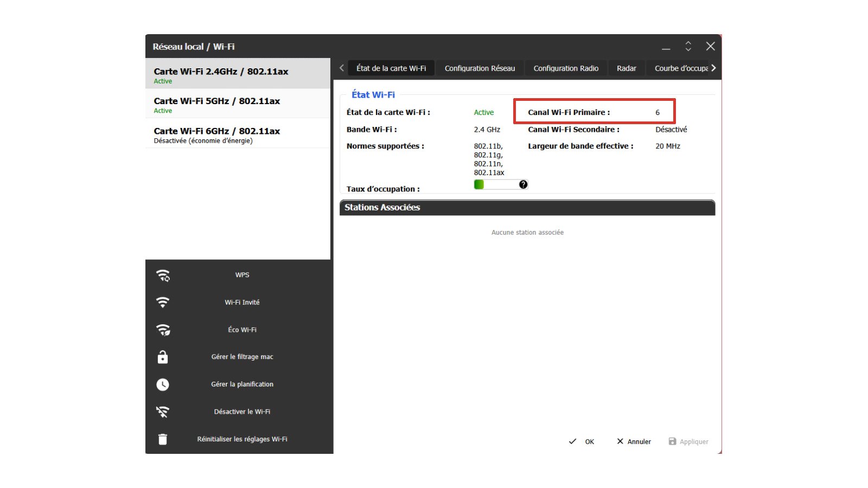Switch to the Configuration Radio tab
Viewport: 868px width, 488px height.
(x=566, y=68)
